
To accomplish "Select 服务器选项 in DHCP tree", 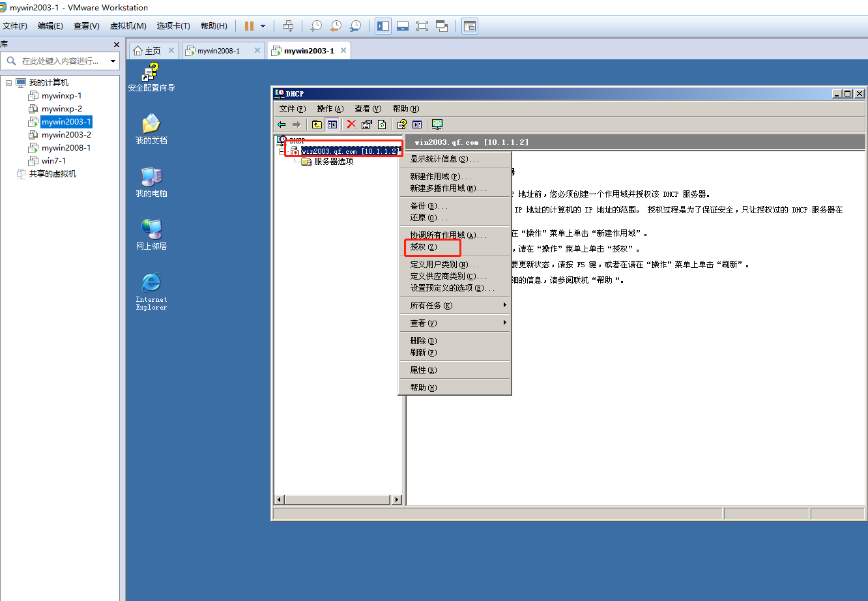I will pyautogui.click(x=334, y=162).
